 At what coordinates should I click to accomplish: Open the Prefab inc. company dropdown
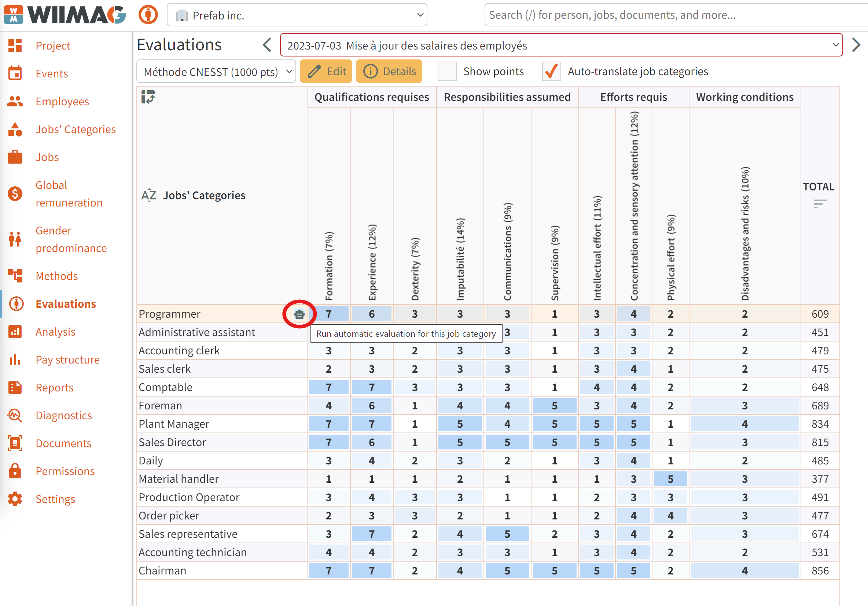point(297,15)
